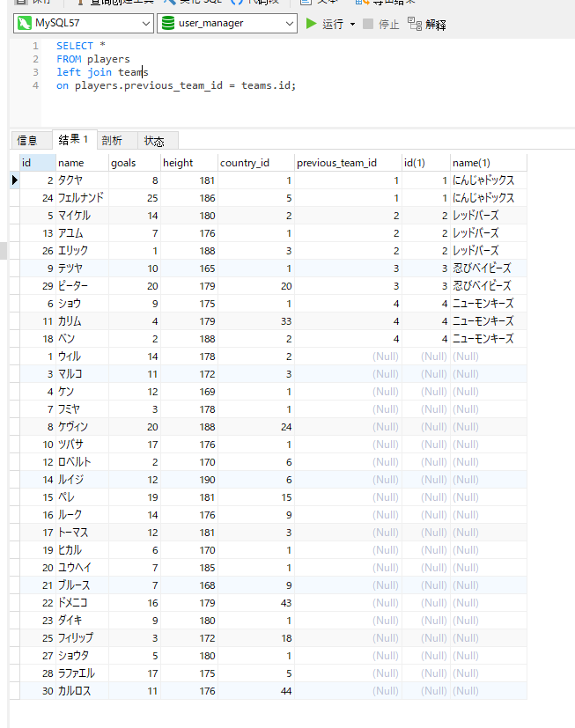Screen dimensions: 575x728
Task: Select the name cell ロベルト
Action: tap(82, 462)
